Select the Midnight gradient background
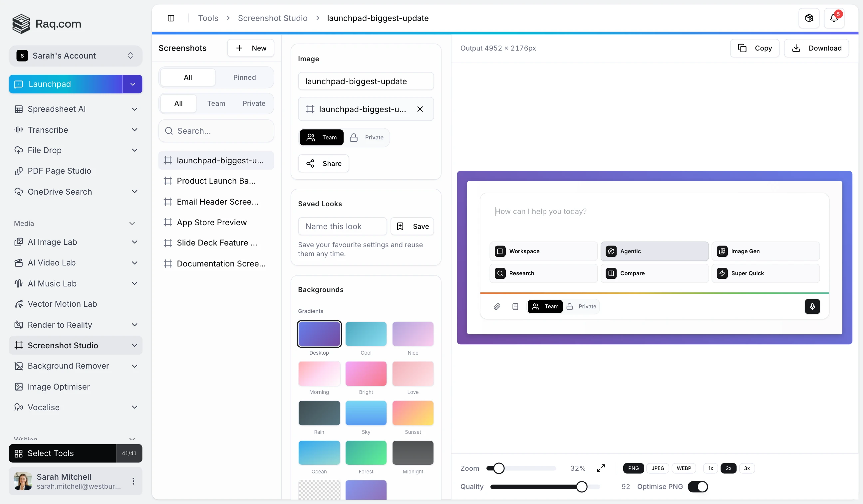 point(413,453)
